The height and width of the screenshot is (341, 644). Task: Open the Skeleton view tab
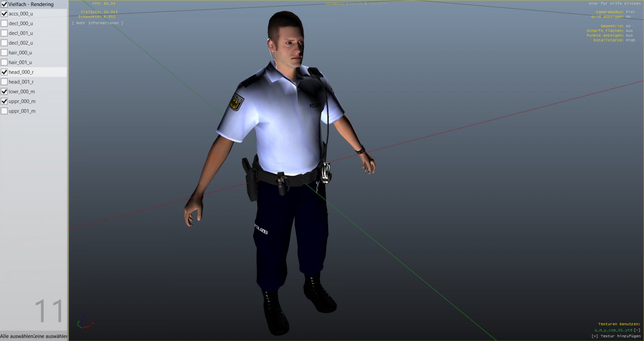[x=378, y=4]
